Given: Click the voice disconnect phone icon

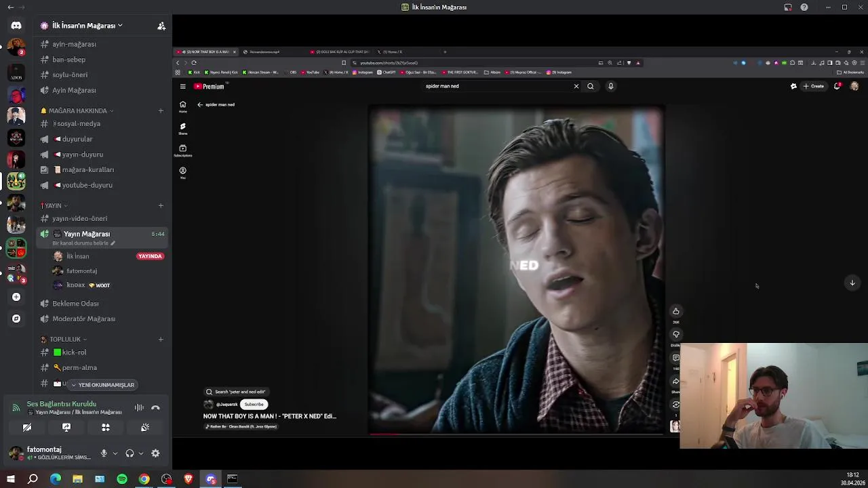Looking at the screenshot, I should click(155, 407).
